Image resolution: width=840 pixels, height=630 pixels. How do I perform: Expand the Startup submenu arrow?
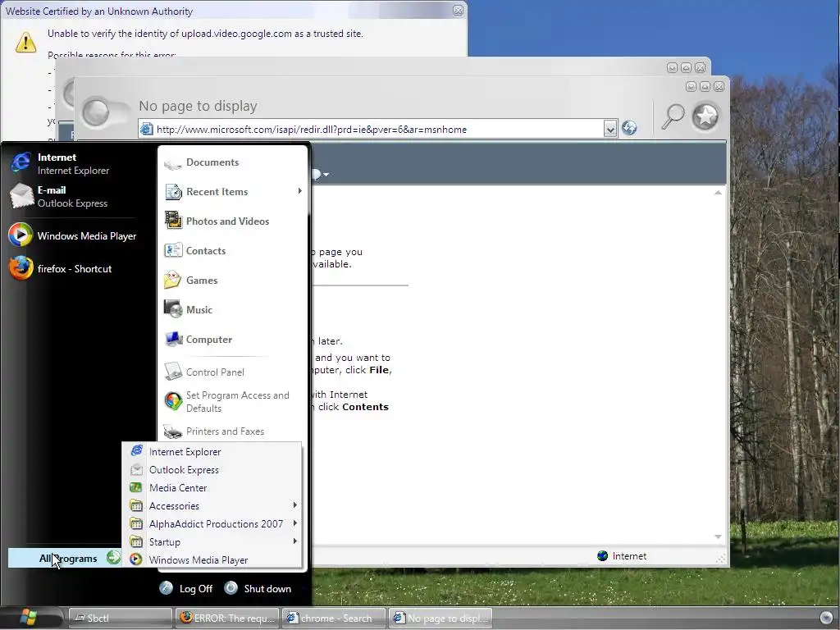tap(294, 541)
